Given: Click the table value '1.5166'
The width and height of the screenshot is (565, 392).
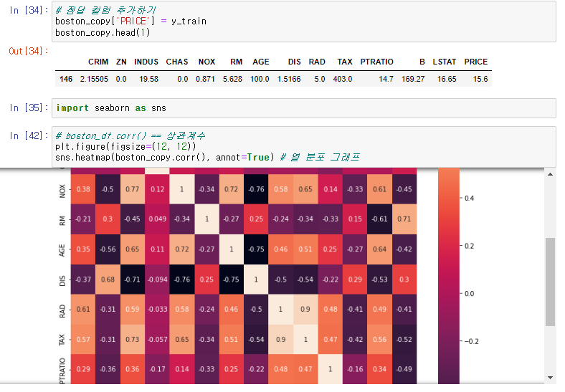Looking at the screenshot, I should (x=289, y=80).
